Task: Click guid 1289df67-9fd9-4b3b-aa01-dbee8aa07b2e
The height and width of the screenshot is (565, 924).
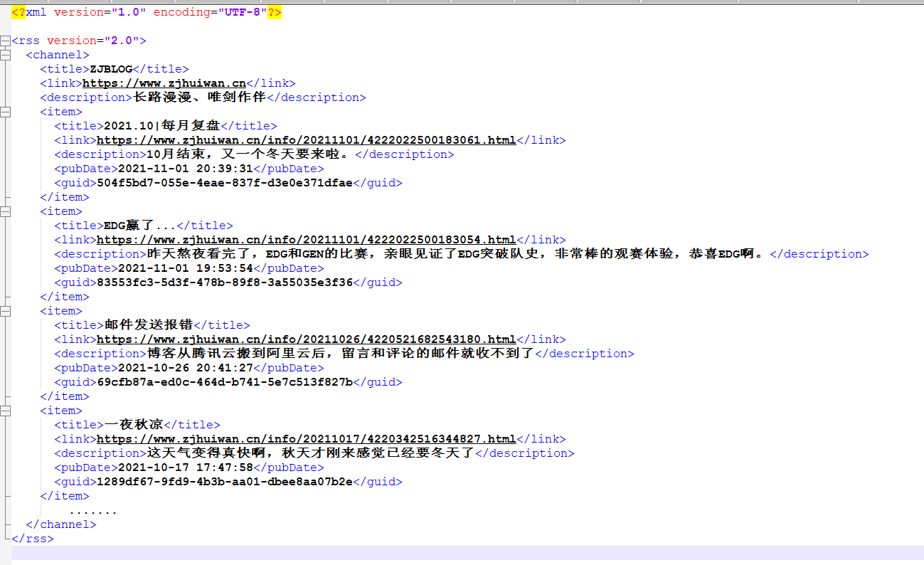Action: coord(225,482)
